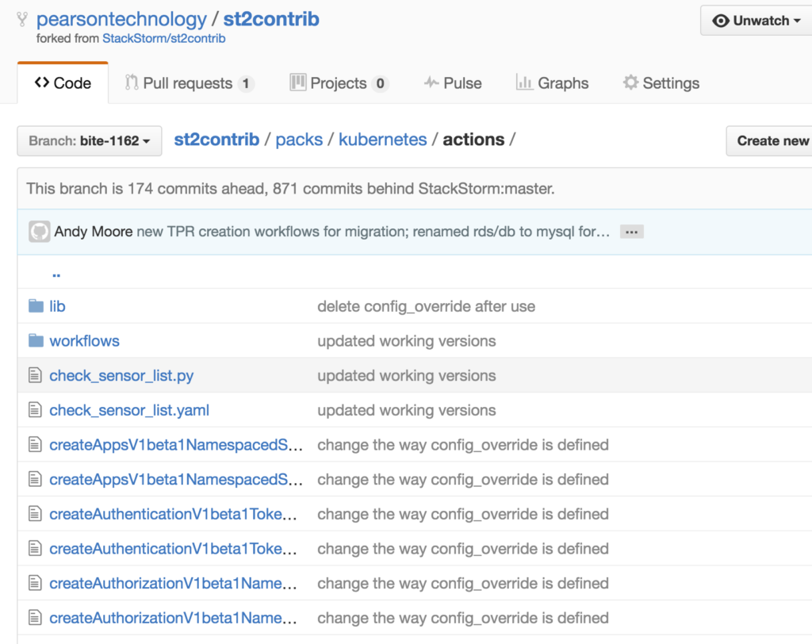Open check_sensor_list.py file
This screenshot has height=644, width=812.
tap(121, 376)
